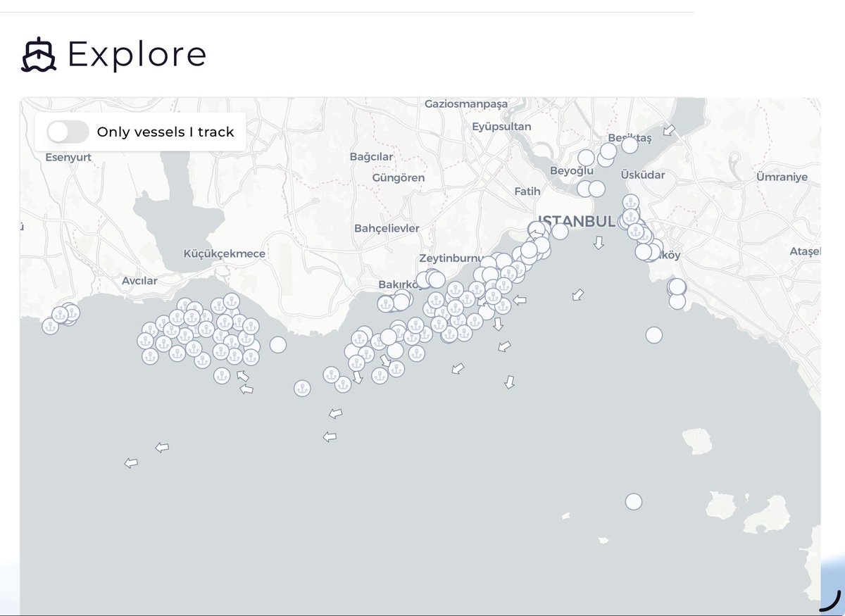The width and height of the screenshot is (845, 616).
Task: Click the Bağcılar district label
Action: (372, 156)
